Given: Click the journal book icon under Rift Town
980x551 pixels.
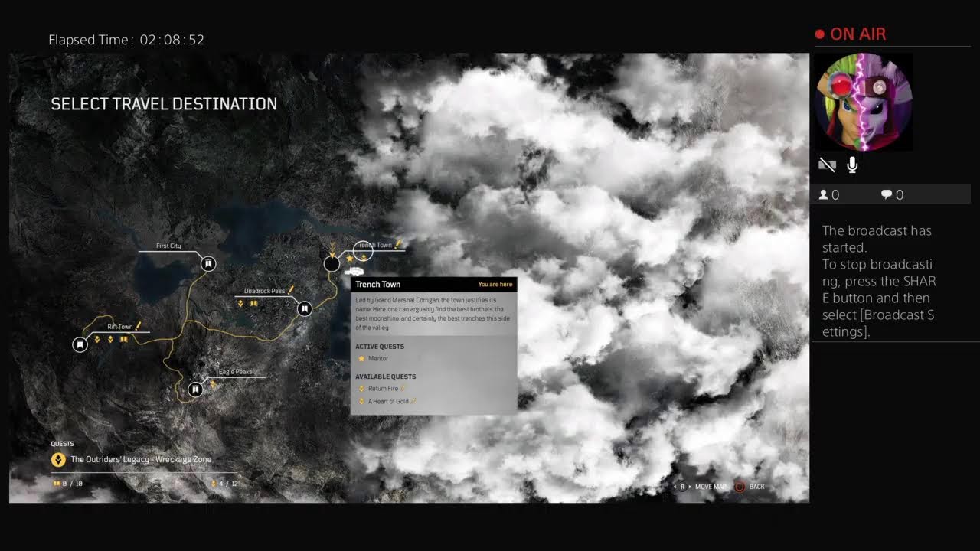Looking at the screenshot, I should tap(123, 338).
